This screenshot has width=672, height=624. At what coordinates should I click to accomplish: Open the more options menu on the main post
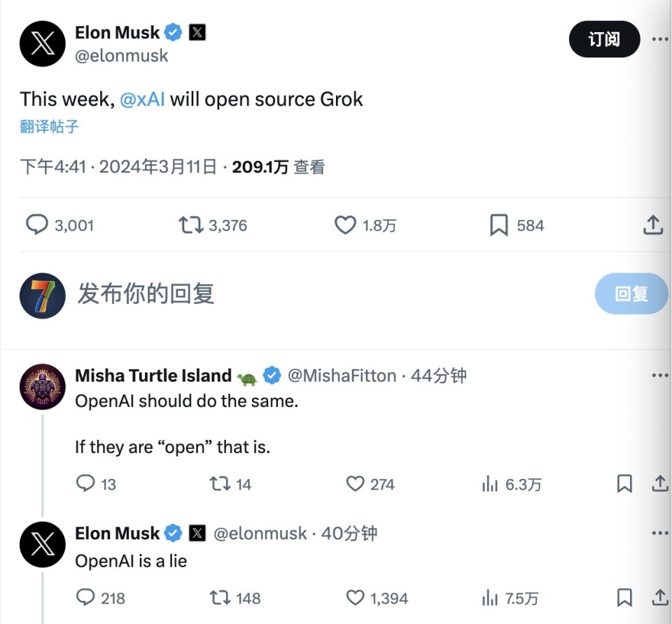pyautogui.click(x=659, y=40)
